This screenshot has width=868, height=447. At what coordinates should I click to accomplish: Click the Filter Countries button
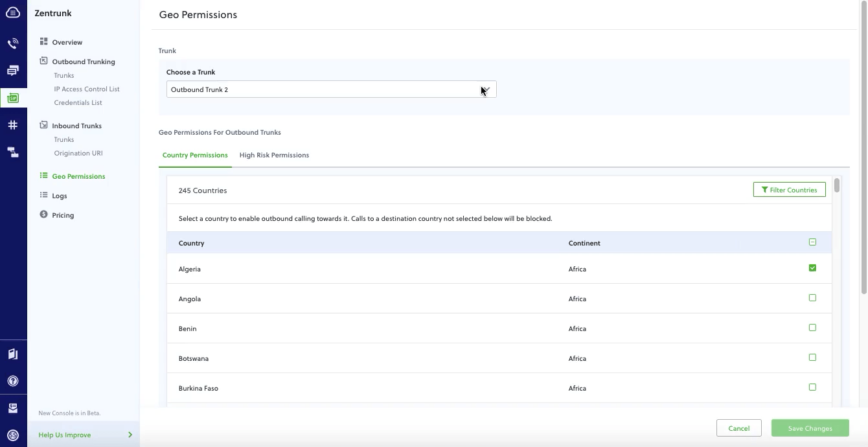pyautogui.click(x=789, y=189)
